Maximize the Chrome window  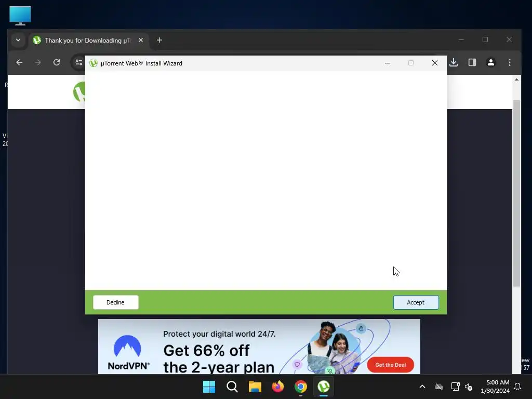coord(485,39)
